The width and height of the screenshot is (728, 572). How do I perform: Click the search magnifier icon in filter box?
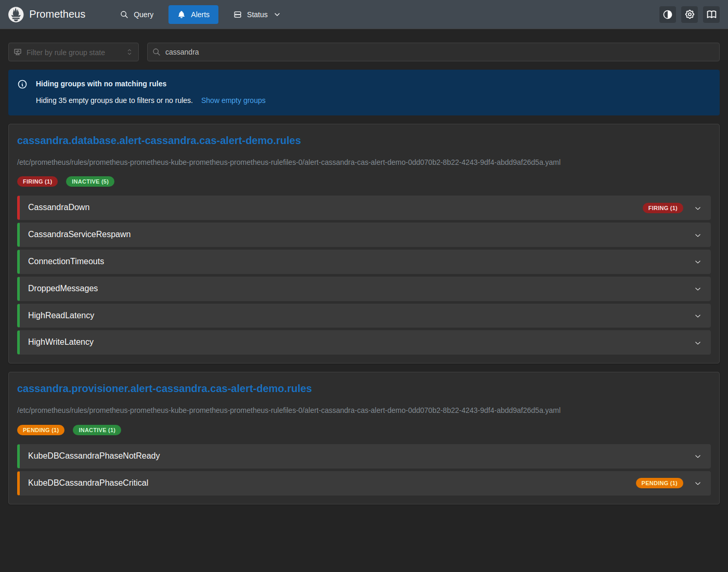(157, 52)
